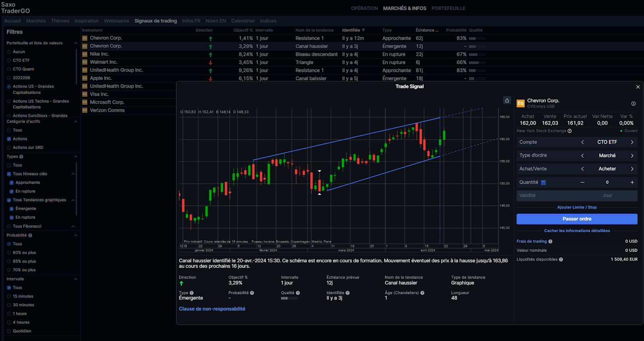Click the help icon next to Qualité in signal details

click(298, 293)
